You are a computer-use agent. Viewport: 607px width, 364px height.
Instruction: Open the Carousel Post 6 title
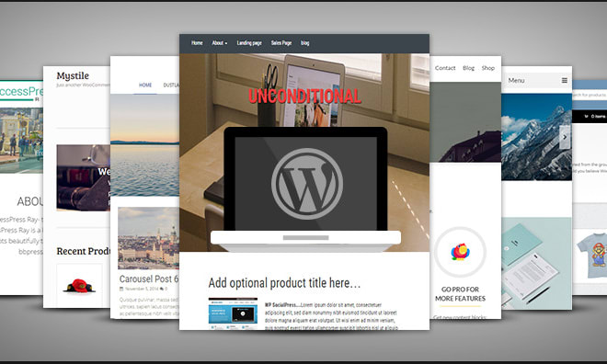[x=149, y=279]
